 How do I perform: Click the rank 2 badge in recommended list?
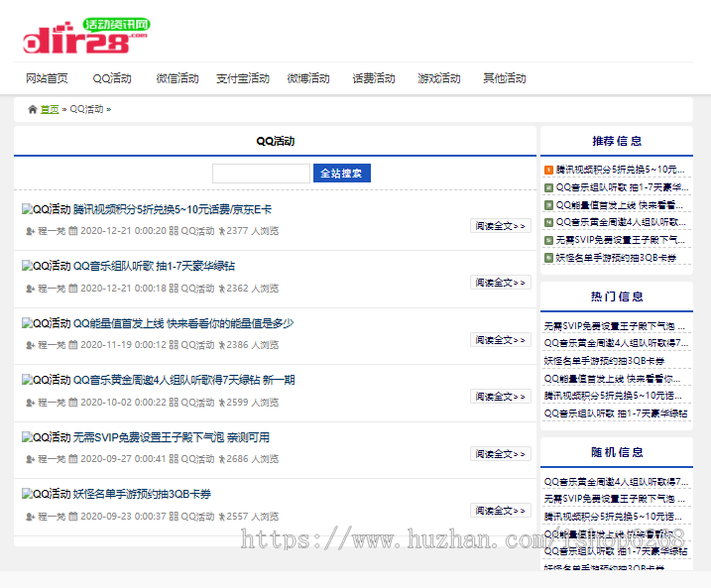[x=548, y=187]
